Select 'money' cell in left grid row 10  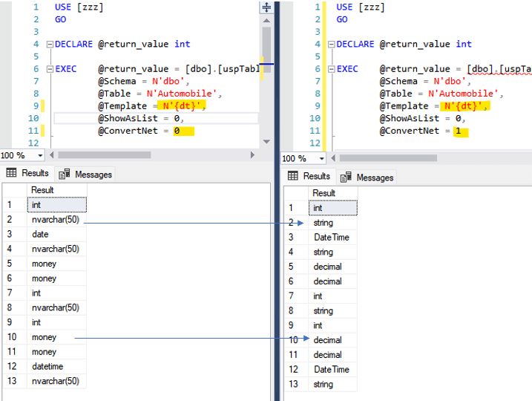(56, 337)
